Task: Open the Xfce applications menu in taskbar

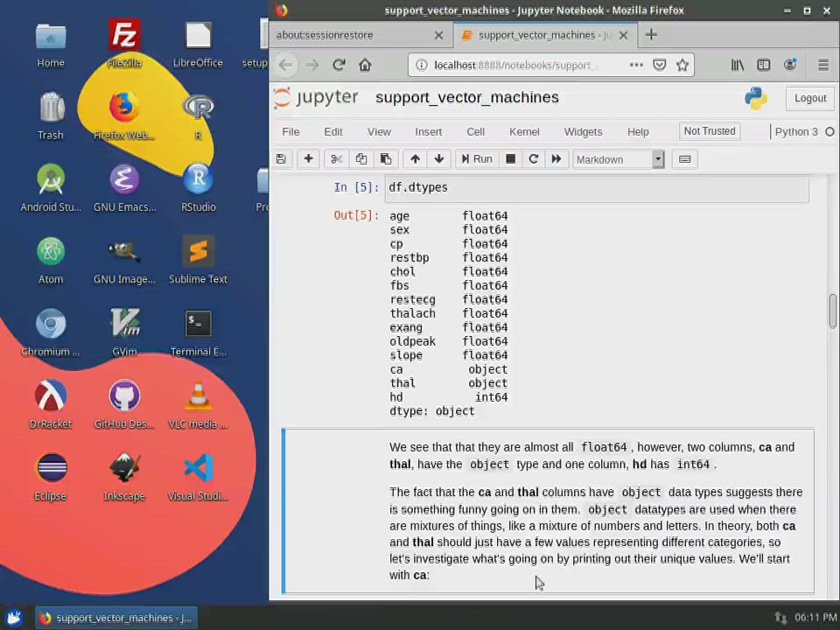Action: [13, 619]
